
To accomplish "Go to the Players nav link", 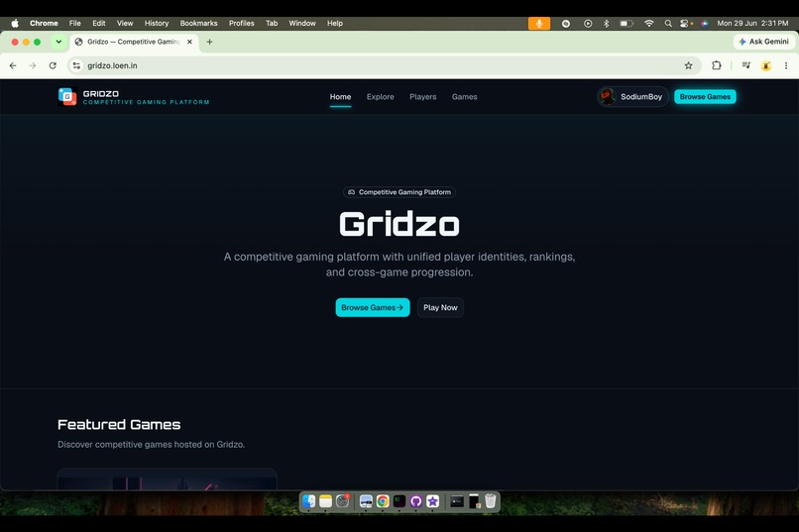I will [x=423, y=97].
